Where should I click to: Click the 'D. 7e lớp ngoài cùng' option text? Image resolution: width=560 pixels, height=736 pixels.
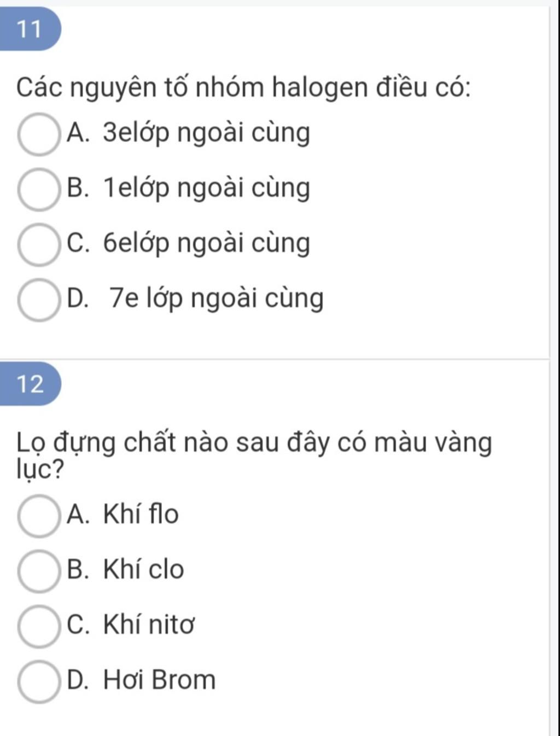[x=195, y=299]
